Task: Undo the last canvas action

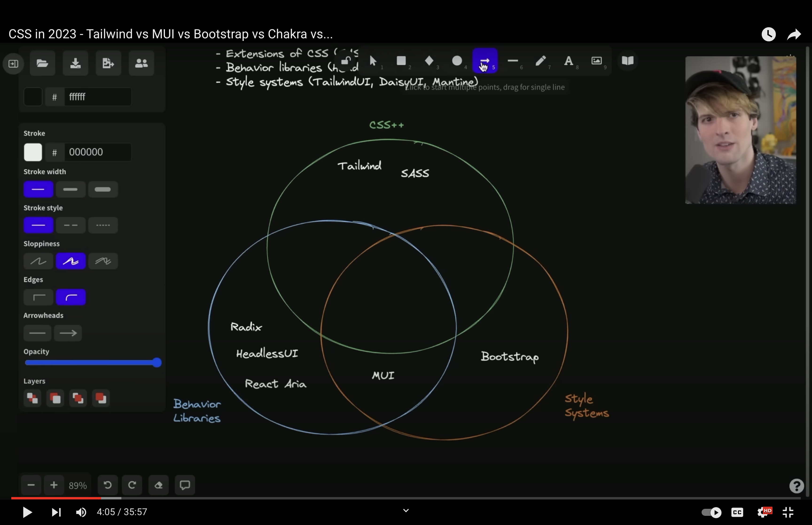Action: coord(108,485)
